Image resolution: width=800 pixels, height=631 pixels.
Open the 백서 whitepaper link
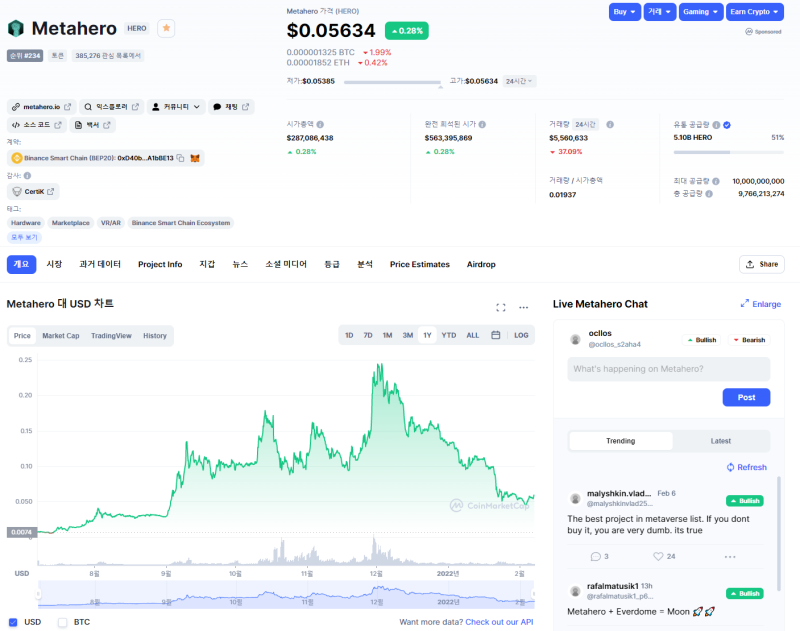point(92,125)
